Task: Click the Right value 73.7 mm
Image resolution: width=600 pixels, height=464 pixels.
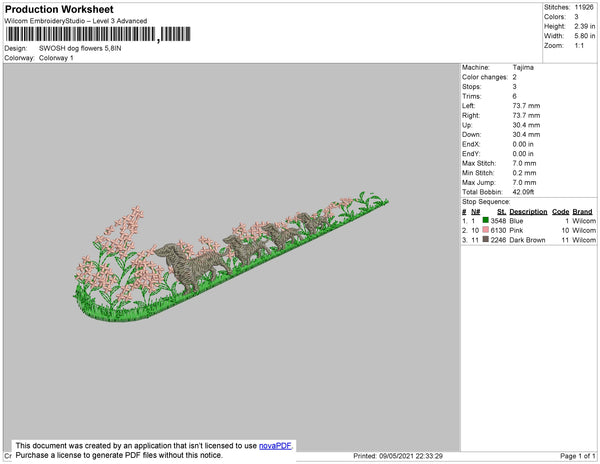Action: (x=526, y=115)
